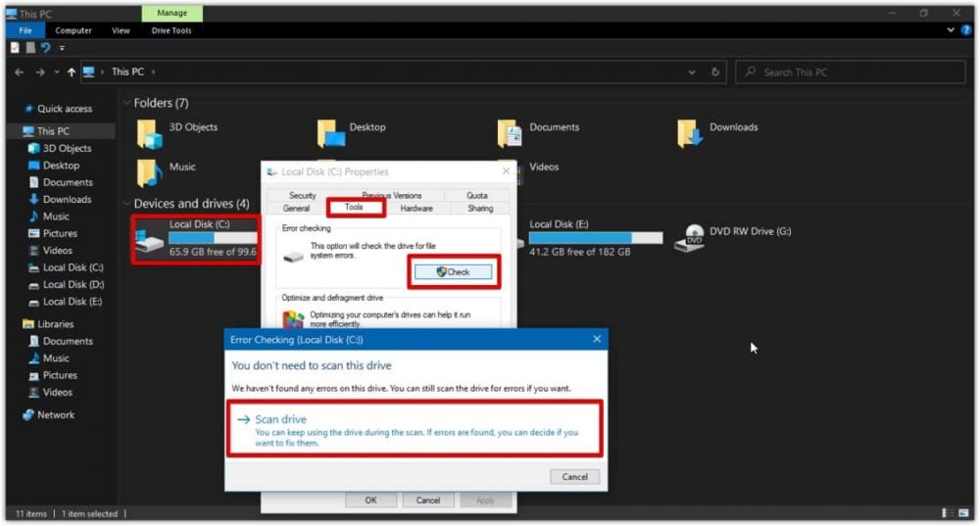Image resolution: width=980 pixels, height=526 pixels.
Task: Click the Help question mark icon
Action: (x=965, y=30)
